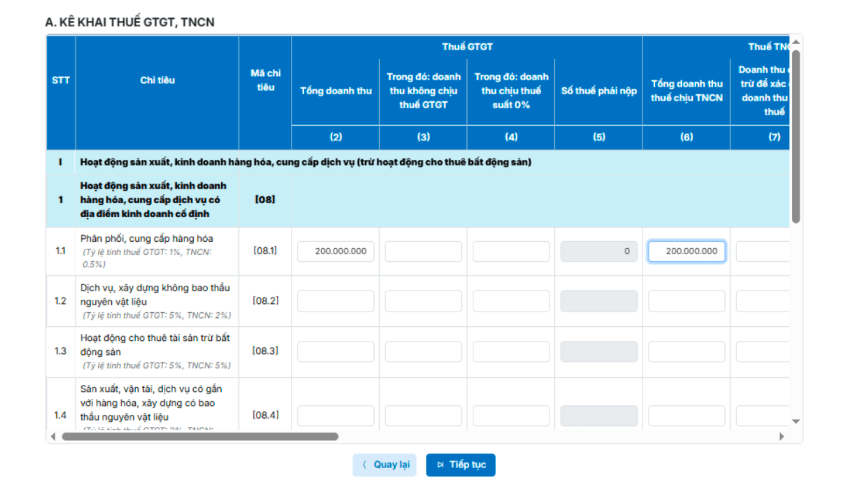
Task: Click the Mã chỉ tiêu column header
Action: 265,80
